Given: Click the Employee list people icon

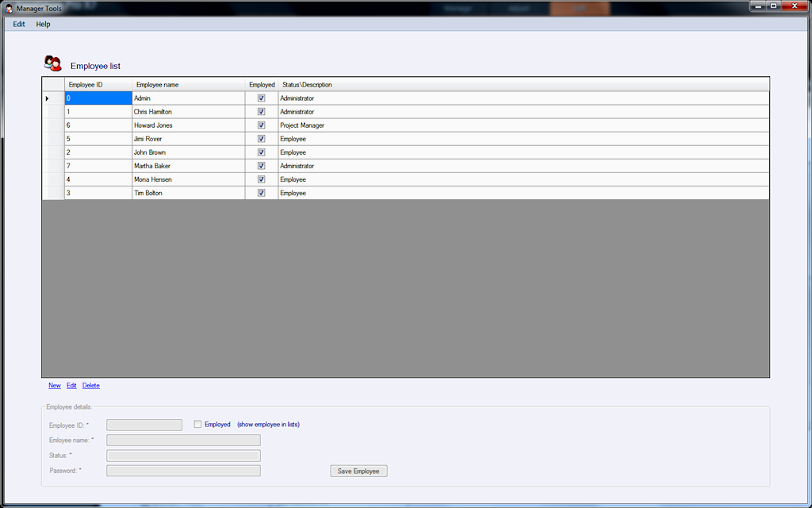Looking at the screenshot, I should coord(53,63).
